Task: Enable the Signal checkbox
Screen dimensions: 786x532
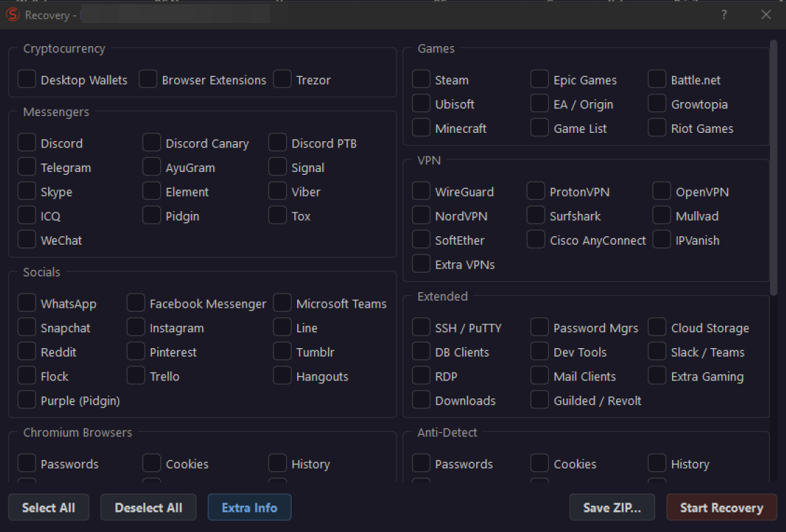Action: click(277, 166)
